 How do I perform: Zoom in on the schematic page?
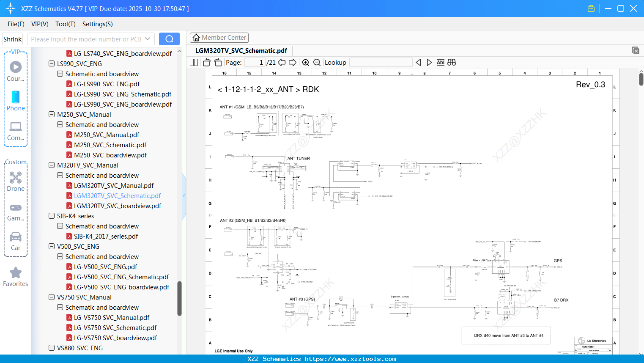point(306,62)
